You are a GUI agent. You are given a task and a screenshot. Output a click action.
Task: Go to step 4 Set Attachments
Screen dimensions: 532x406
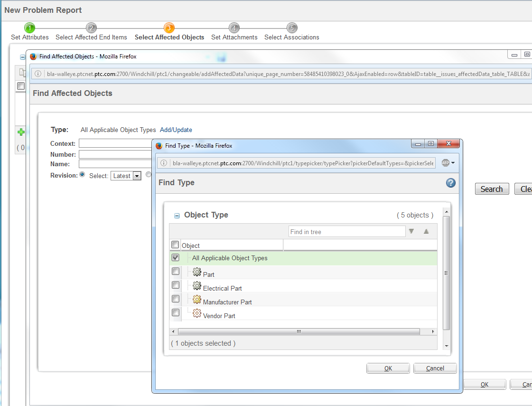click(x=234, y=28)
